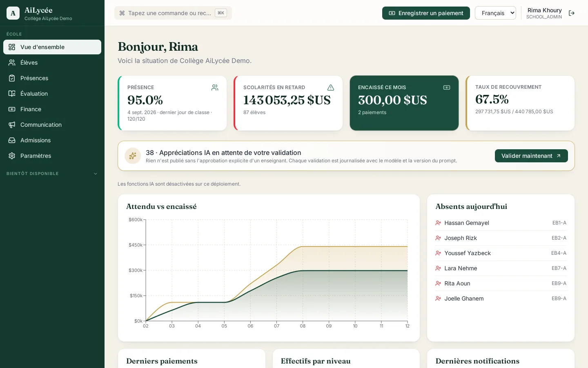Open Paramètres settings page
The height and width of the screenshot is (368, 588).
52,156
